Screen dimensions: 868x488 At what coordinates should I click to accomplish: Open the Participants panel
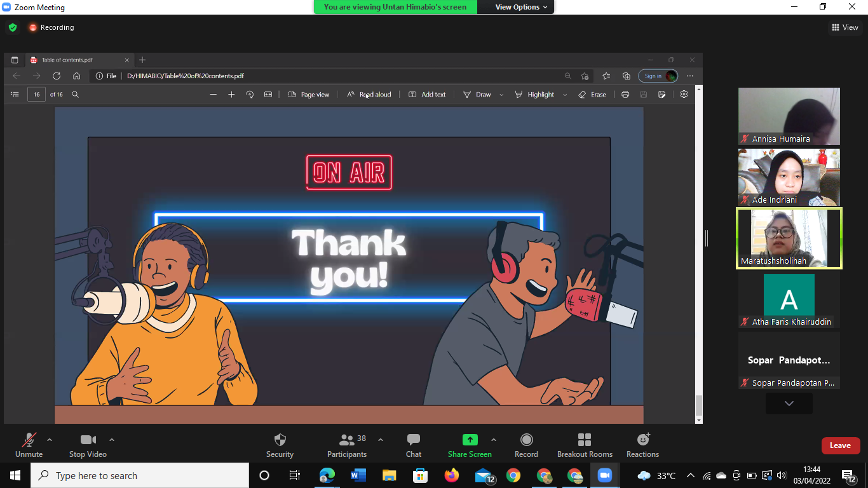coord(347,445)
